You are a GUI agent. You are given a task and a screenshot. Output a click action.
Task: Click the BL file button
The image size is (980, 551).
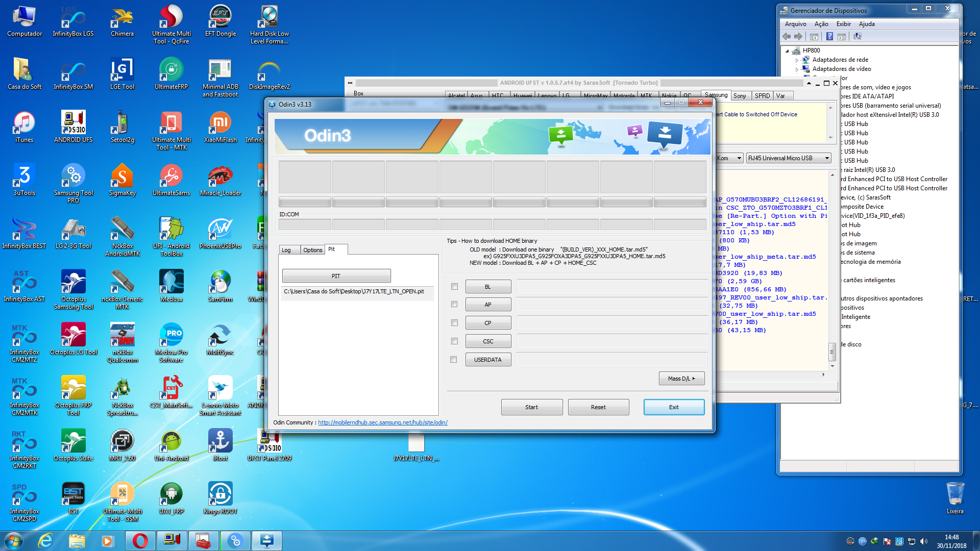click(x=488, y=287)
